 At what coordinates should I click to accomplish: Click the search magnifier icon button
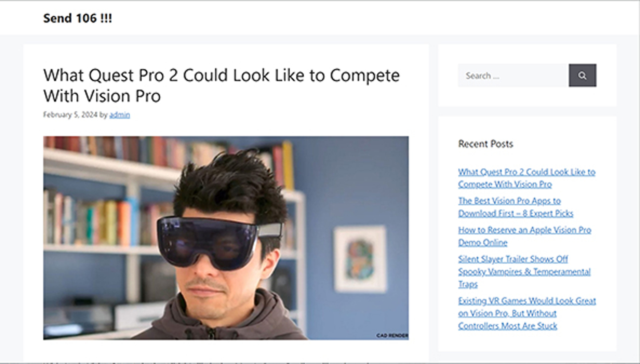pos(582,75)
